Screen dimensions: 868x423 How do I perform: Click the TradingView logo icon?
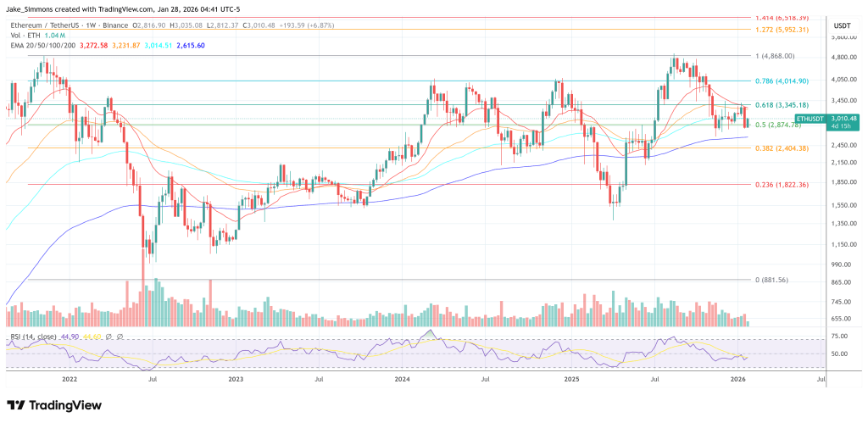click(18, 406)
